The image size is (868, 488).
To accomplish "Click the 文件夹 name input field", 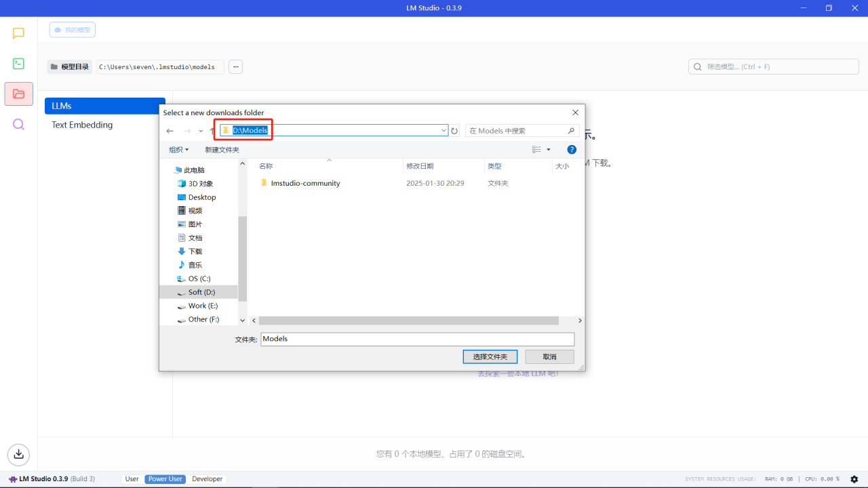I will (418, 339).
